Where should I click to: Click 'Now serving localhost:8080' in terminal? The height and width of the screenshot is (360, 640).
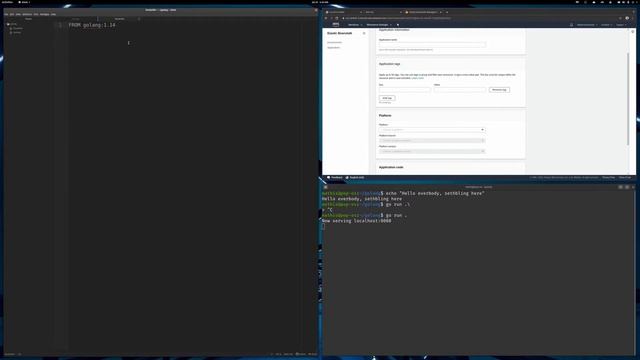click(356, 221)
